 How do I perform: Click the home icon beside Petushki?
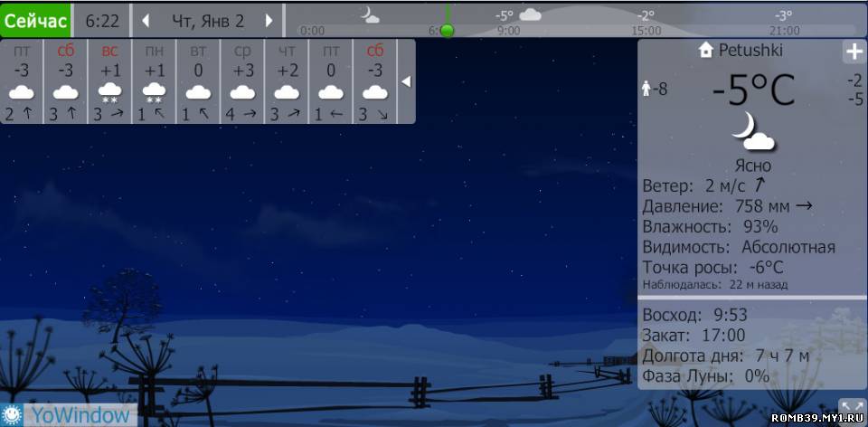(x=706, y=51)
